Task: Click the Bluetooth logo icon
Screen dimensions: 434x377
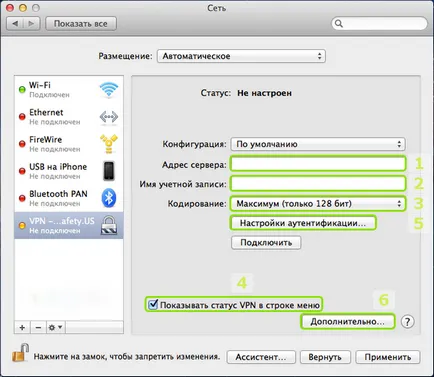Action: 109,198
